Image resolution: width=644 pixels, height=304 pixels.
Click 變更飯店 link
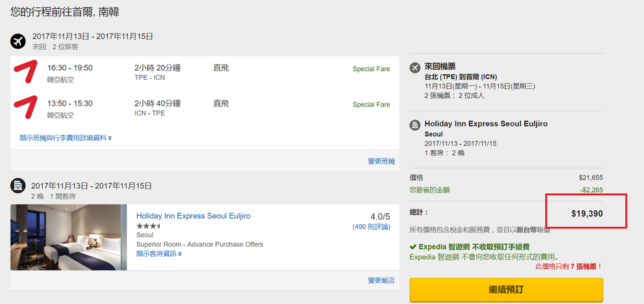381,280
